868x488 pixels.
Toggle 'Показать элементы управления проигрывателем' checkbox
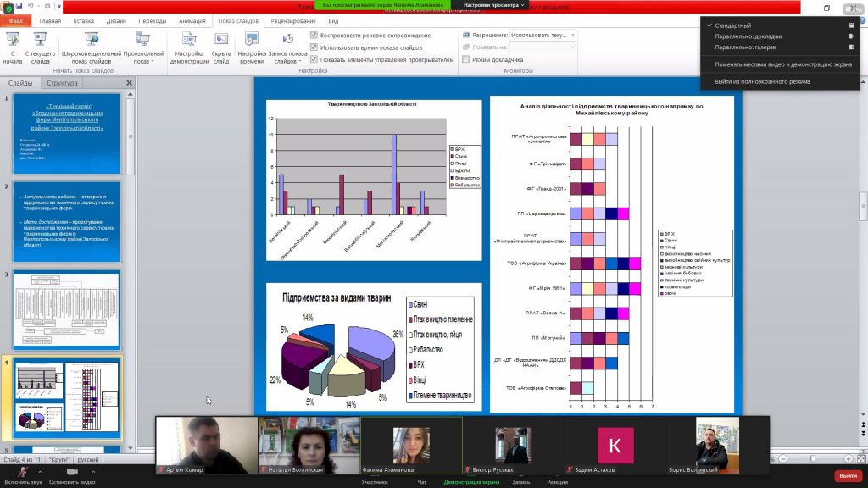pos(314,59)
